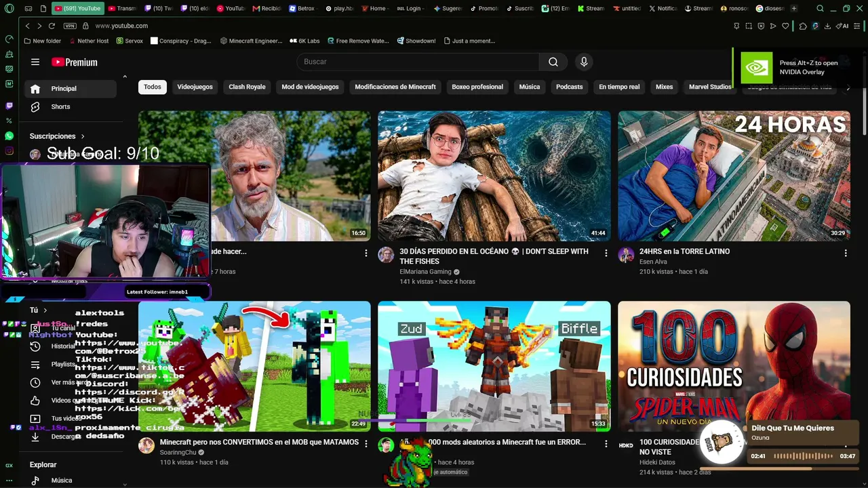This screenshot has height=488, width=868.
Task: Open the Principal home sidebar item
Action: [71, 89]
